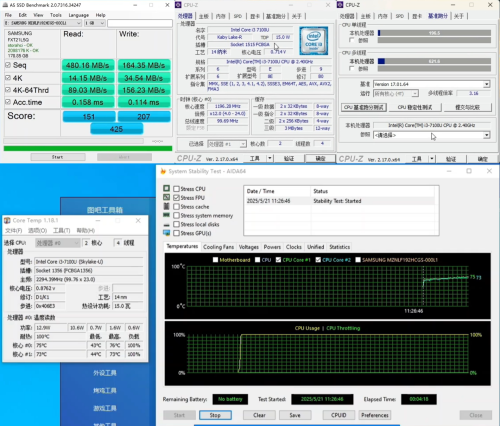Open the 所有核心 threads dropdown in CPU-Z
This screenshot has width=500, height=426.
(x=396, y=93)
